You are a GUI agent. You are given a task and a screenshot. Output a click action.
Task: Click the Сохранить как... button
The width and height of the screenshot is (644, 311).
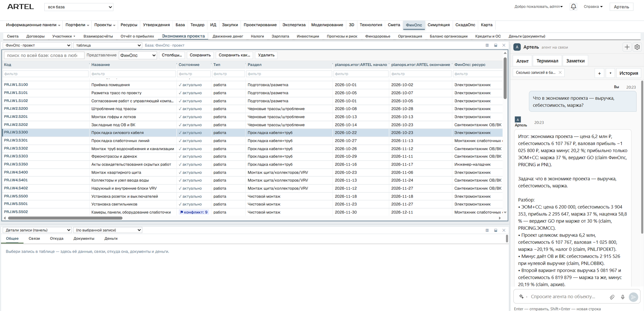[x=234, y=55]
